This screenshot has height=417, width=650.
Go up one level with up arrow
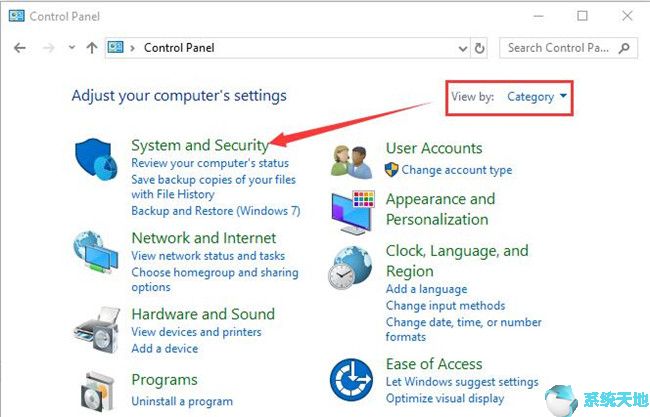click(x=92, y=48)
